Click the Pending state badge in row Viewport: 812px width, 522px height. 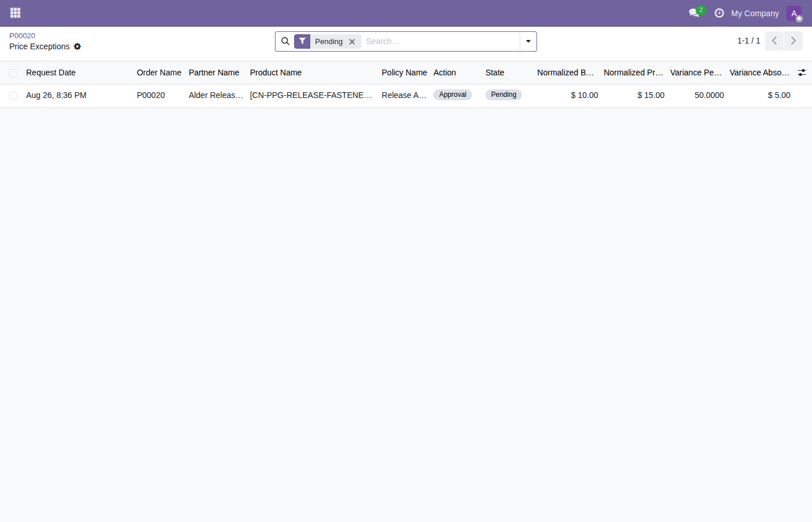pyautogui.click(x=503, y=95)
